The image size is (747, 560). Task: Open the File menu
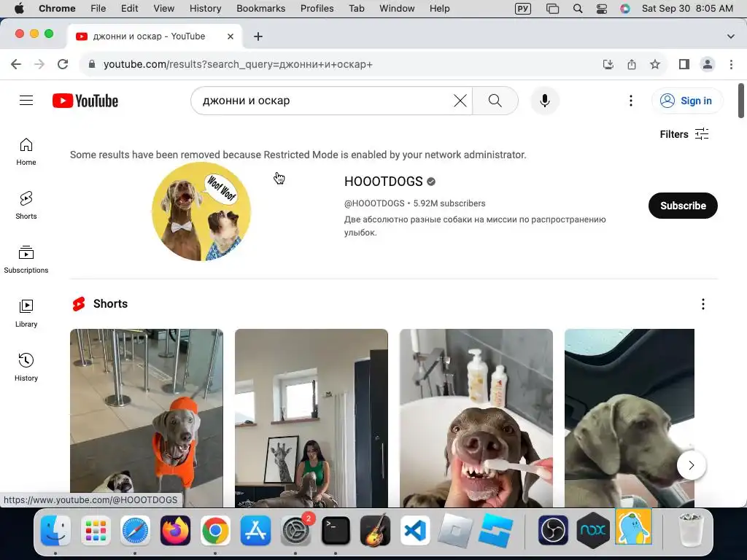point(98,9)
